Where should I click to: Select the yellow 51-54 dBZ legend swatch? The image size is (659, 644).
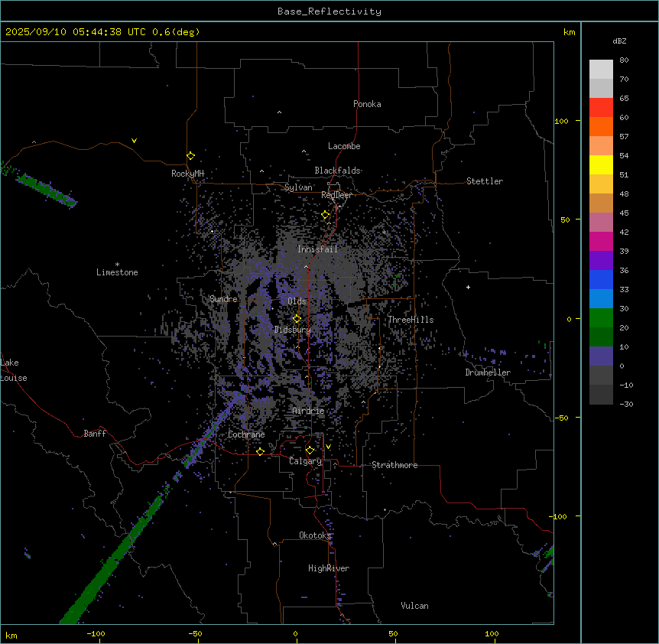[x=601, y=164]
